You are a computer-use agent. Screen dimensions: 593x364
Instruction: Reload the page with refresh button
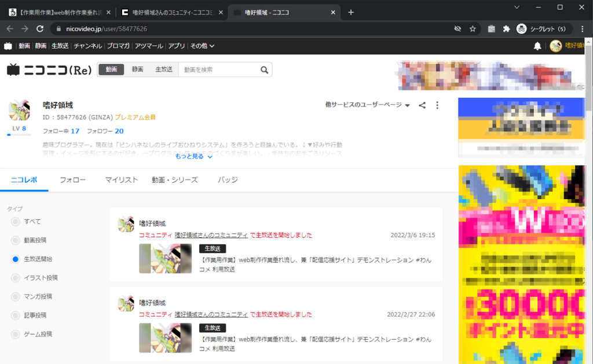coord(40,28)
